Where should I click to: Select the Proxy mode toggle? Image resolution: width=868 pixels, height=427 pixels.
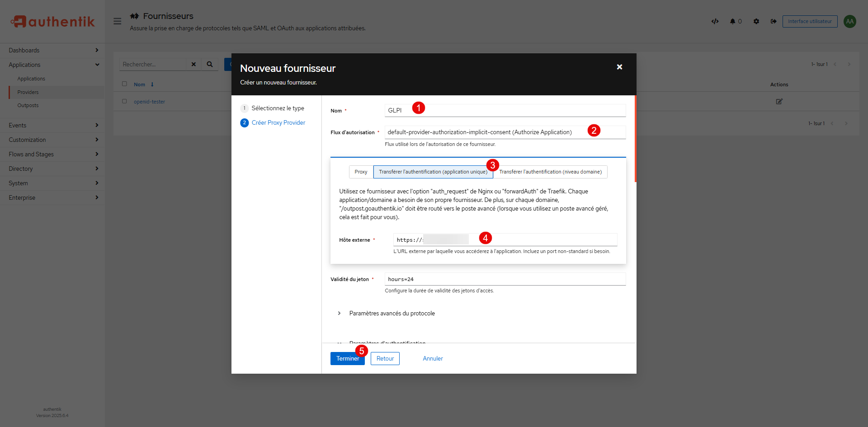click(361, 172)
